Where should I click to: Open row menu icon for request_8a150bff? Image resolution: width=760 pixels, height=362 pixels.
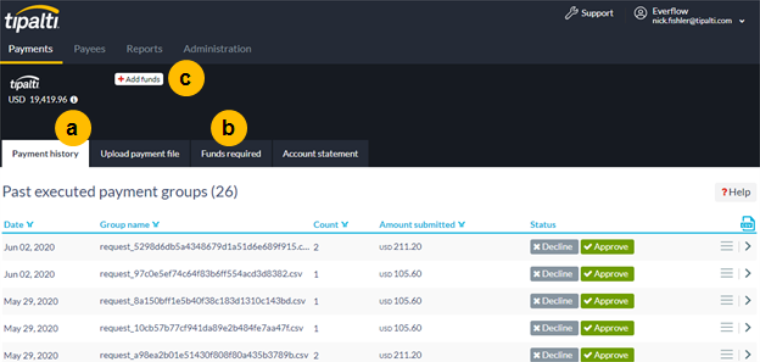coord(727,301)
